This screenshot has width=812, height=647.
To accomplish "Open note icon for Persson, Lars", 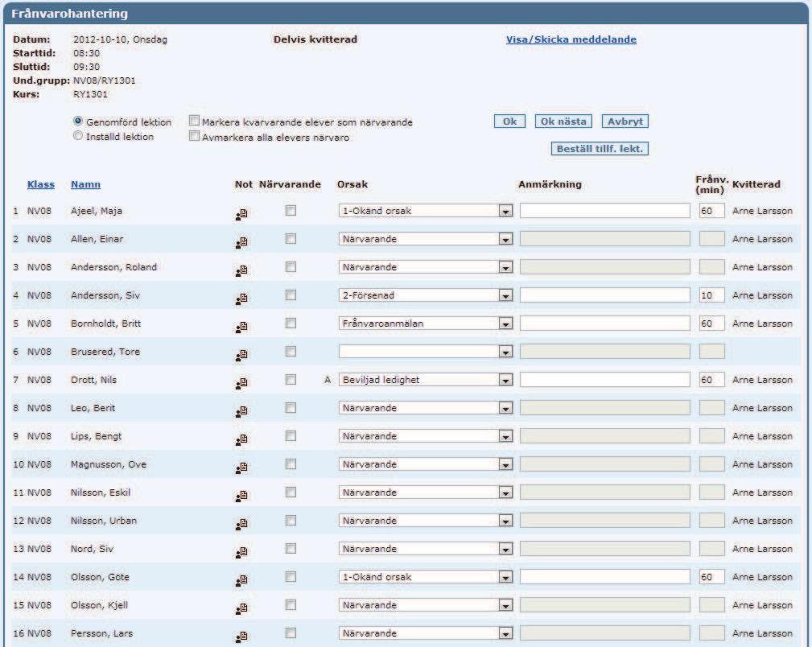I will 241,637.
